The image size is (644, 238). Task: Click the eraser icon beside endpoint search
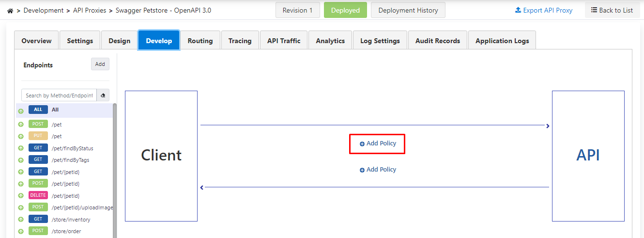[103, 95]
